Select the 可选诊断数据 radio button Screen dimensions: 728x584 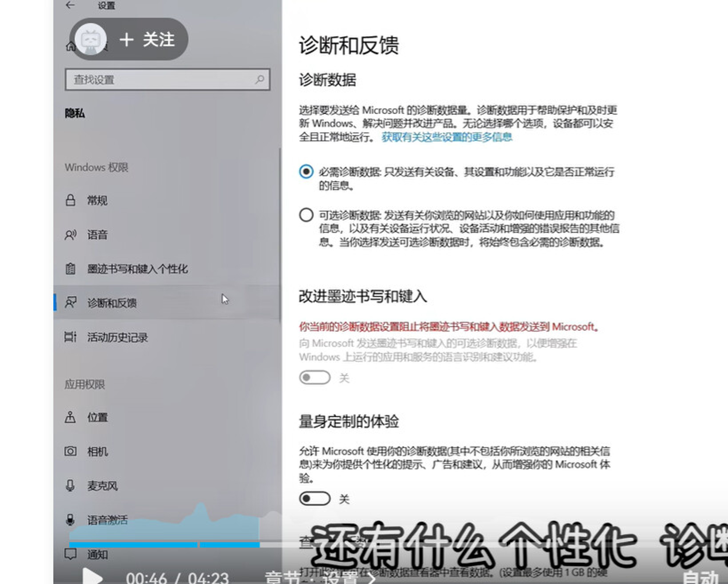(306, 215)
